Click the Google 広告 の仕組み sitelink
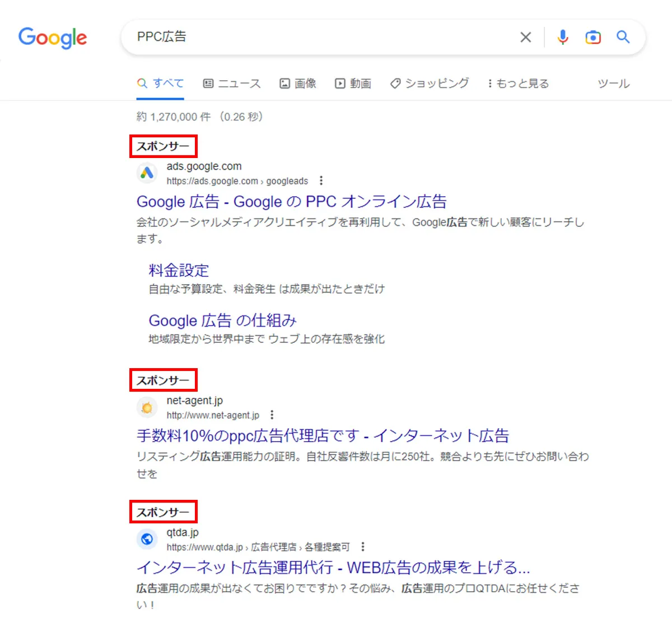 (222, 320)
